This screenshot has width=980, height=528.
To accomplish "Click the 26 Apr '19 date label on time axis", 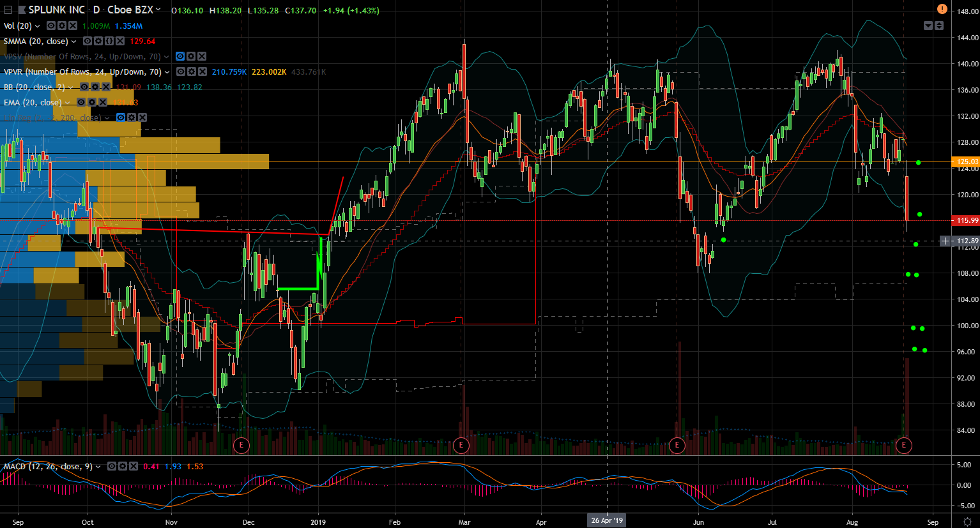I will coord(607,520).
